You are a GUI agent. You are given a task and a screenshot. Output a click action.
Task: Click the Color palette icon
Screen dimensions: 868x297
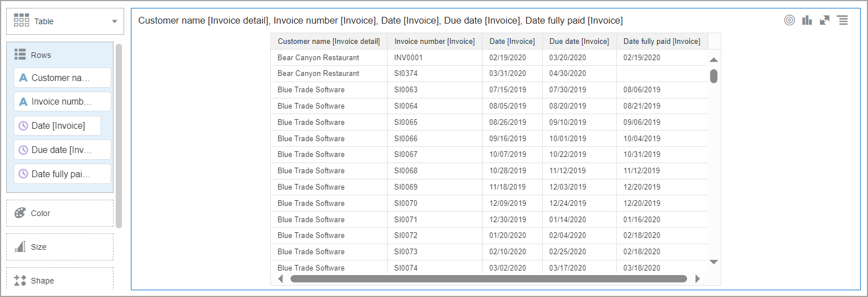(x=20, y=213)
